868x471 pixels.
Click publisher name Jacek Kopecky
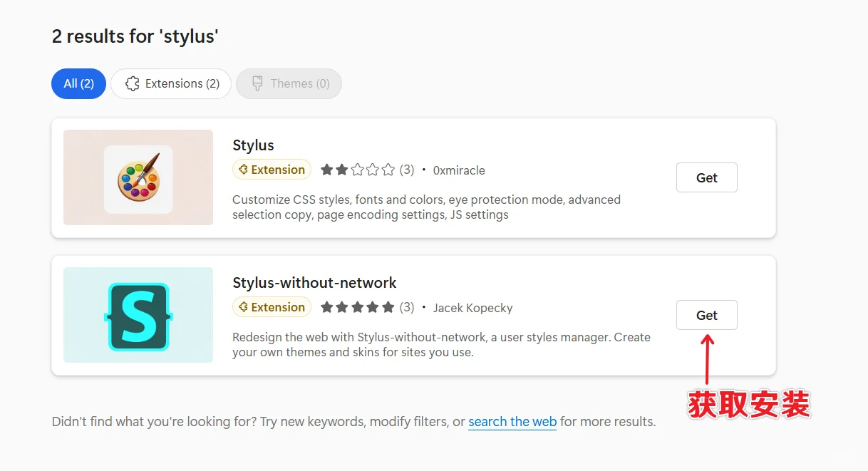tap(472, 308)
